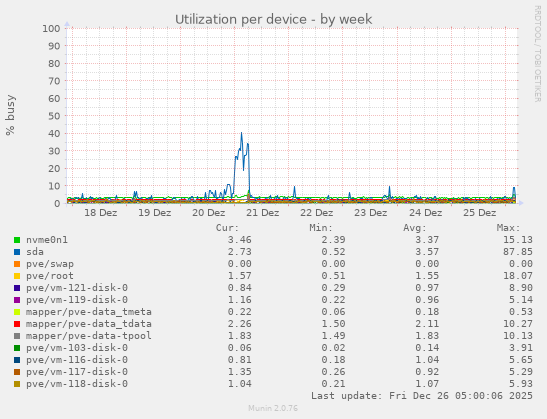The height and width of the screenshot is (419, 547).
Task: Select the mapper/pve-data_tmeta legend label
Action: 89,312
